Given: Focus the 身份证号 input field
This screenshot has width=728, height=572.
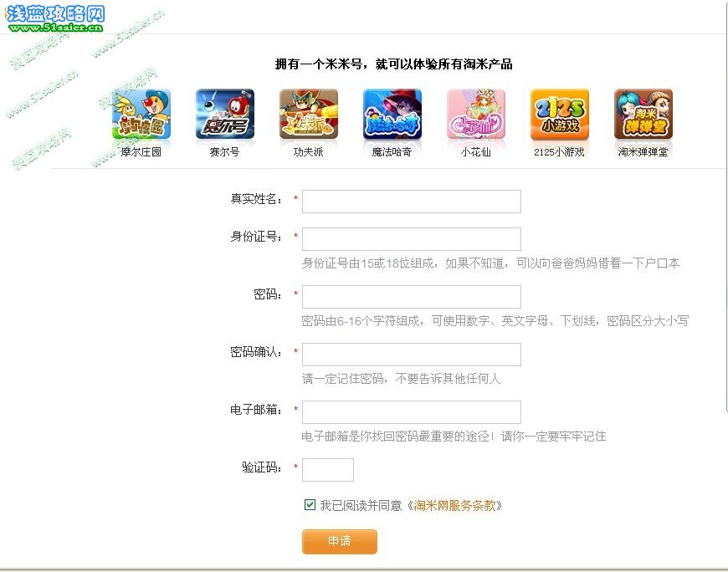Looking at the screenshot, I should pyautogui.click(x=412, y=239).
